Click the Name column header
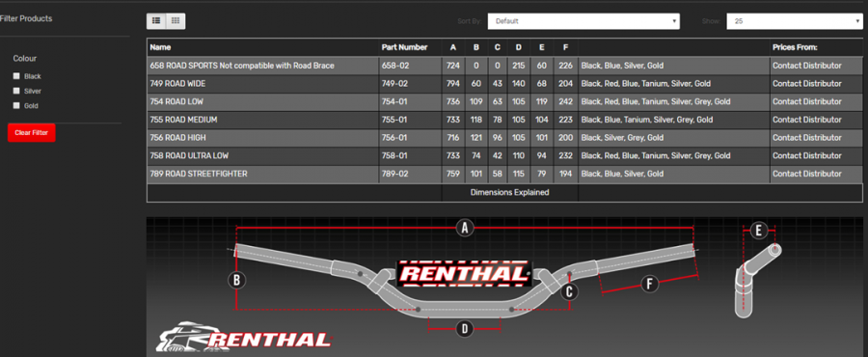 point(160,47)
